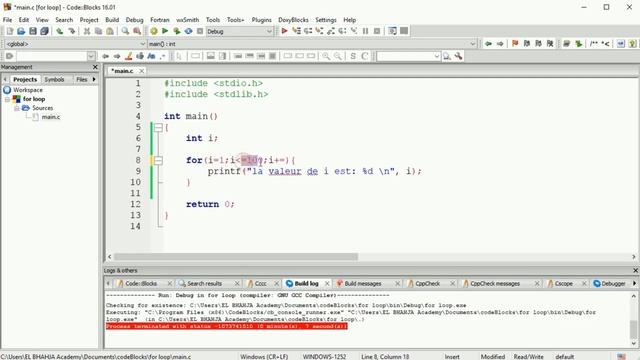640x360 pixels.
Task: Open the Build menu
Action: 112,20
